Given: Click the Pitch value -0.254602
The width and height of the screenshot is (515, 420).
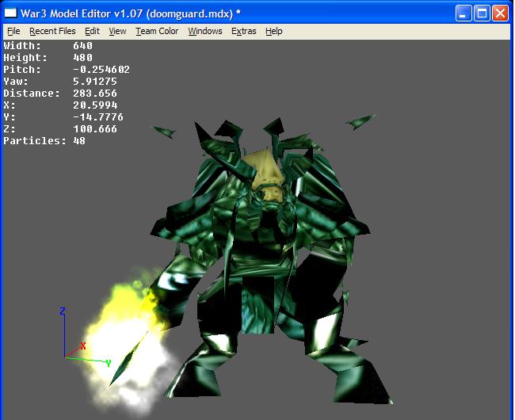Looking at the screenshot, I should click(x=101, y=70).
